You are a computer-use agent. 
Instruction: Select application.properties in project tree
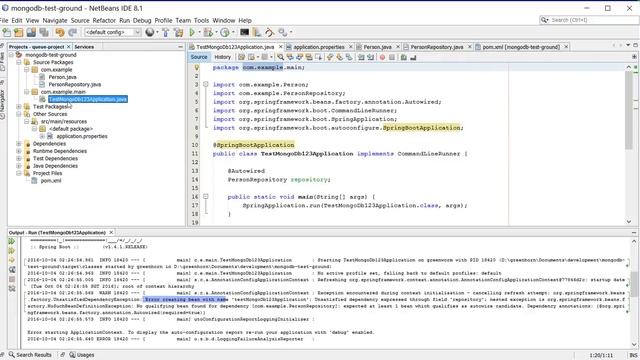82,136
